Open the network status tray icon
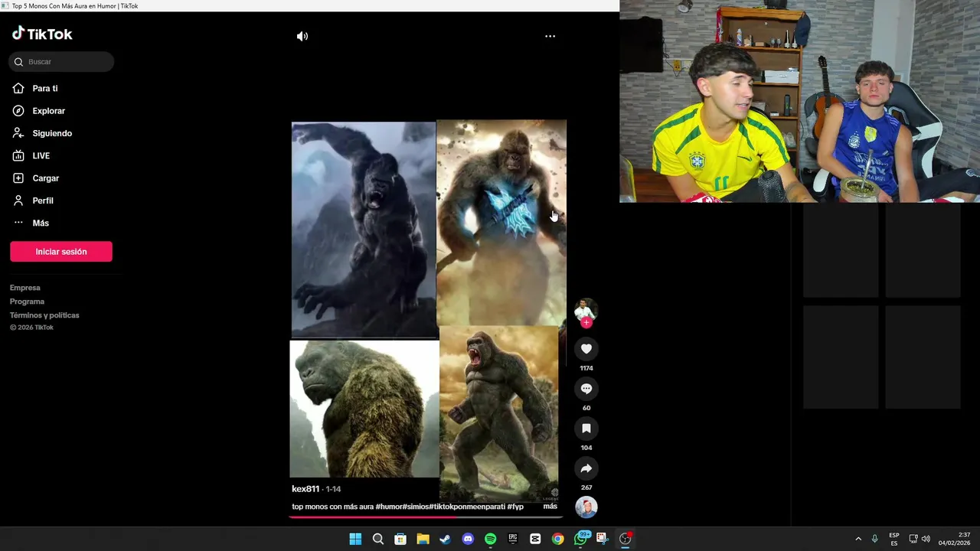The width and height of the screenshot is (980, 551). click(x=913, y=539)
